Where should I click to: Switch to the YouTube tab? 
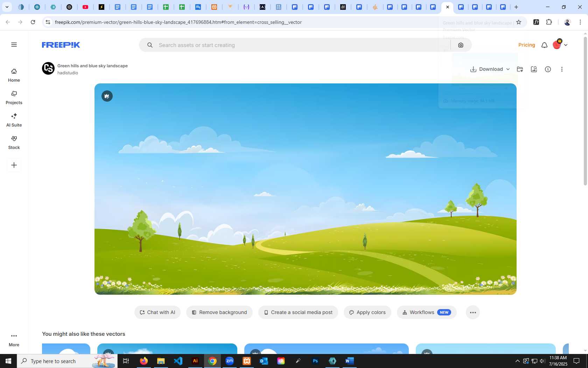click(x=85, y=7)
